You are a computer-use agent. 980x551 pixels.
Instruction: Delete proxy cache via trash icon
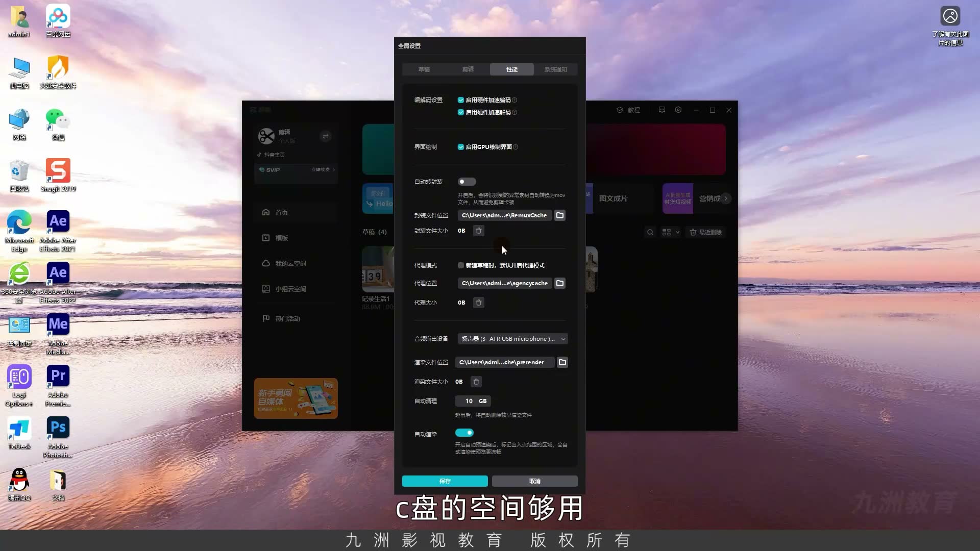pos(479,303)
